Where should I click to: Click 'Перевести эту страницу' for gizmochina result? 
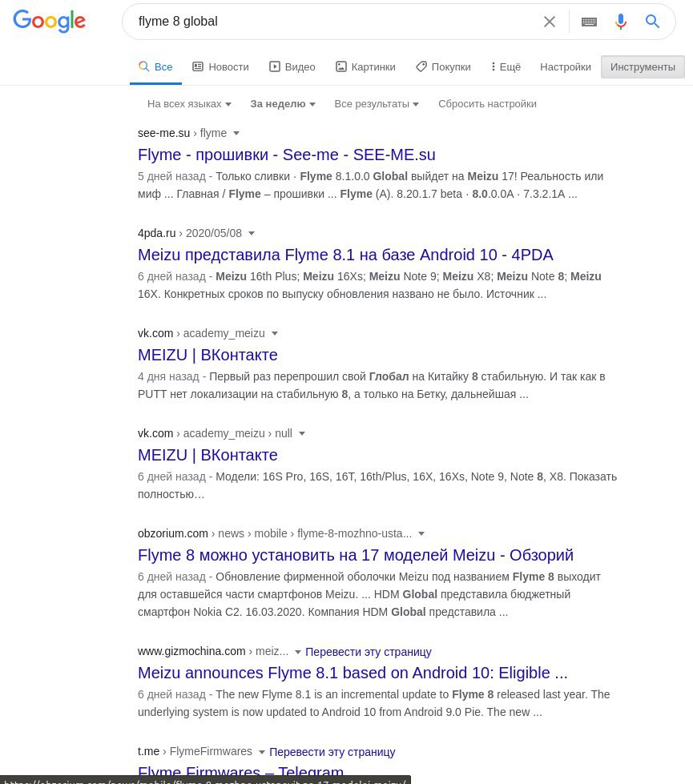tap(369, 652)
